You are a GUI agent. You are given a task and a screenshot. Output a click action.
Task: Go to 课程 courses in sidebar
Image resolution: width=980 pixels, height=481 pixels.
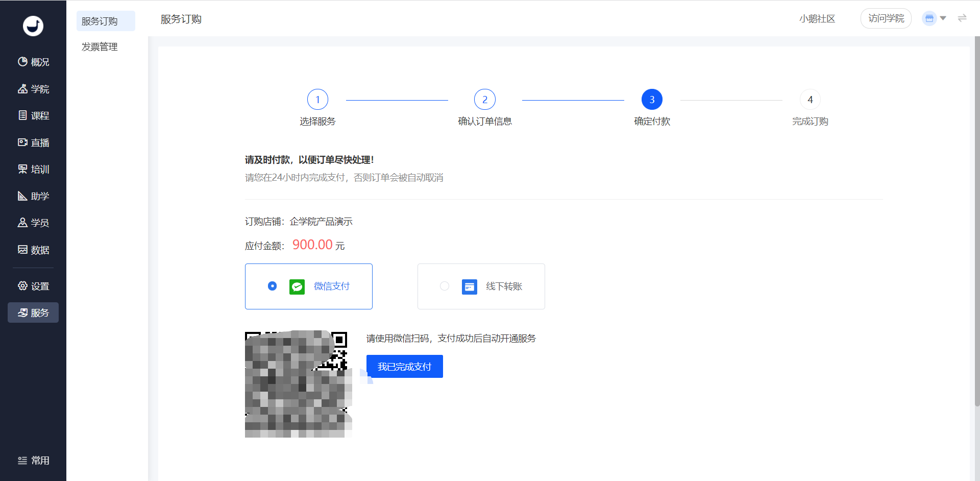[x=33, y=115]
